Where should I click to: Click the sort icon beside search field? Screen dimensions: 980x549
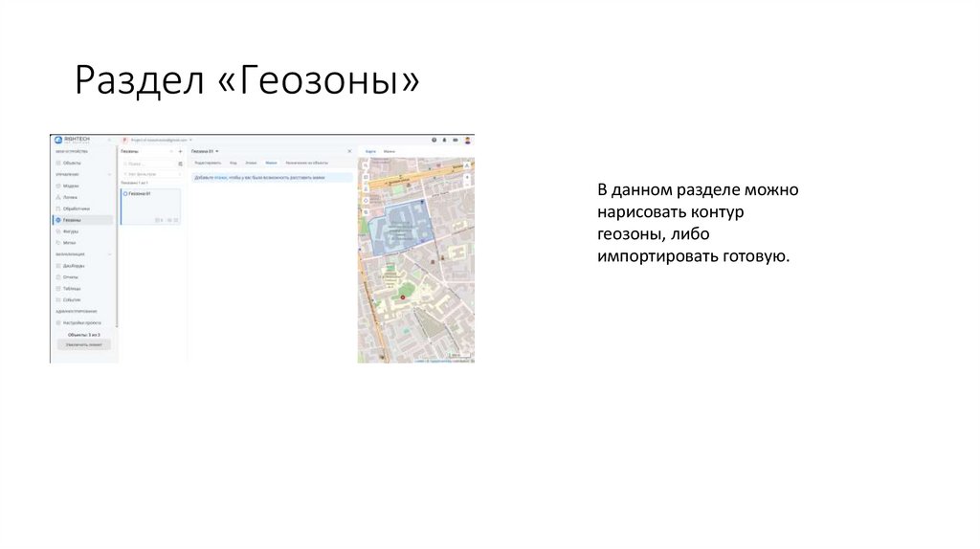point(181,164)
